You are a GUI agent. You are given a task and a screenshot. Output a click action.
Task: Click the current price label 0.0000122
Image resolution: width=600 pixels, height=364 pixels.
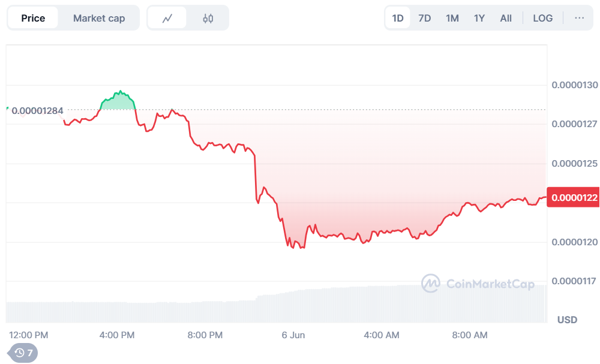(x=574, y=197)
